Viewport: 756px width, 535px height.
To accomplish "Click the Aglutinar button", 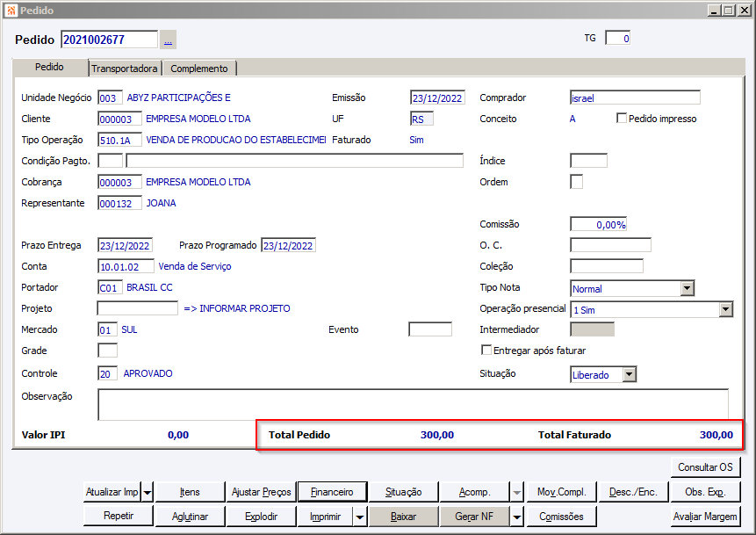I will [190, 517].
